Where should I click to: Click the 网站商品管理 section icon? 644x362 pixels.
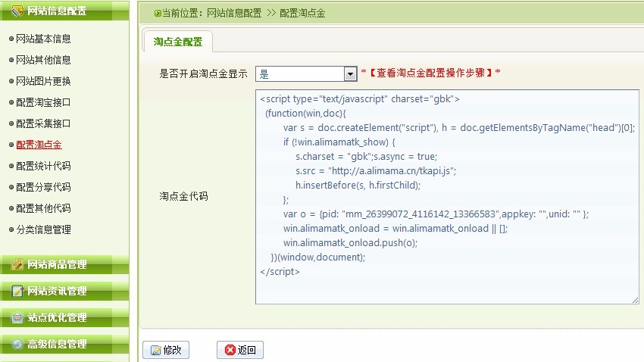(17, 264)
